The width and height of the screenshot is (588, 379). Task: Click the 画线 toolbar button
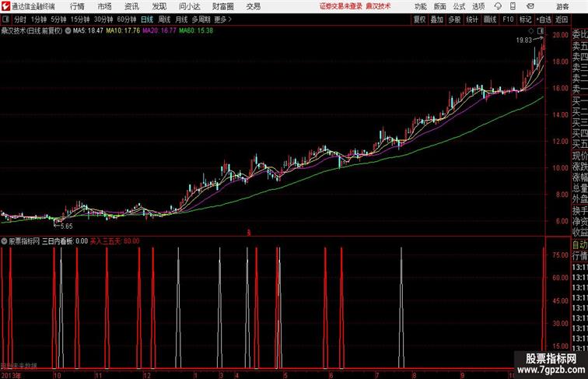tap(490, 19)
